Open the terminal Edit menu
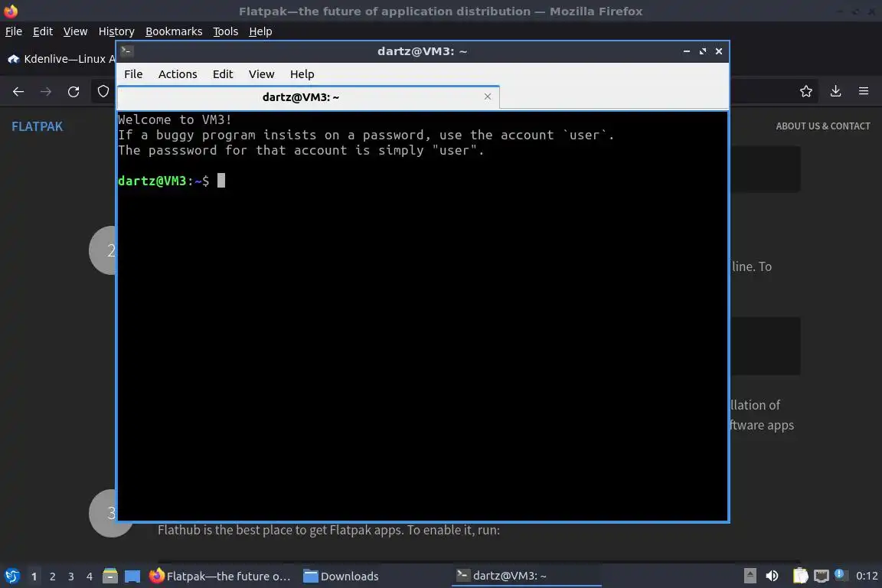The width and height of the screenshot is (882, 588). tap(223, 74)
